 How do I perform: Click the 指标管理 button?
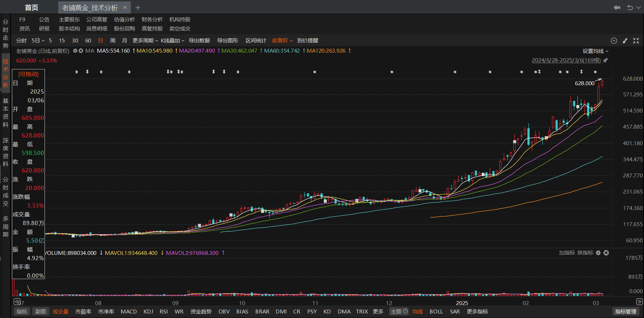(625, 311)
